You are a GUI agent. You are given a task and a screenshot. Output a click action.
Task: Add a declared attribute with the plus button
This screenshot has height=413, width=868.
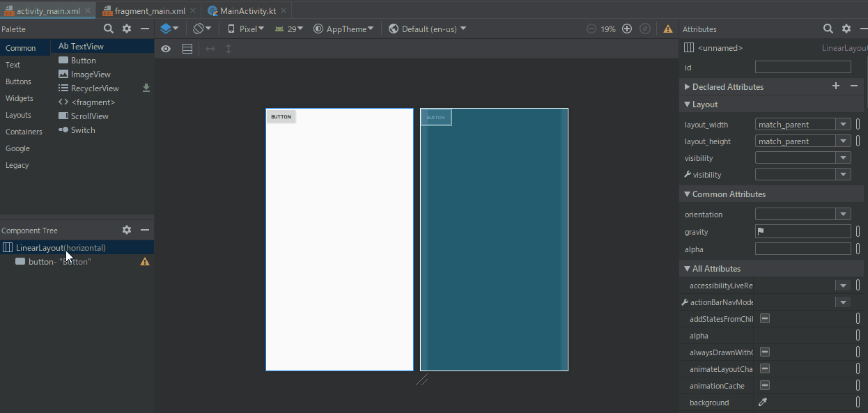[836, 86]
